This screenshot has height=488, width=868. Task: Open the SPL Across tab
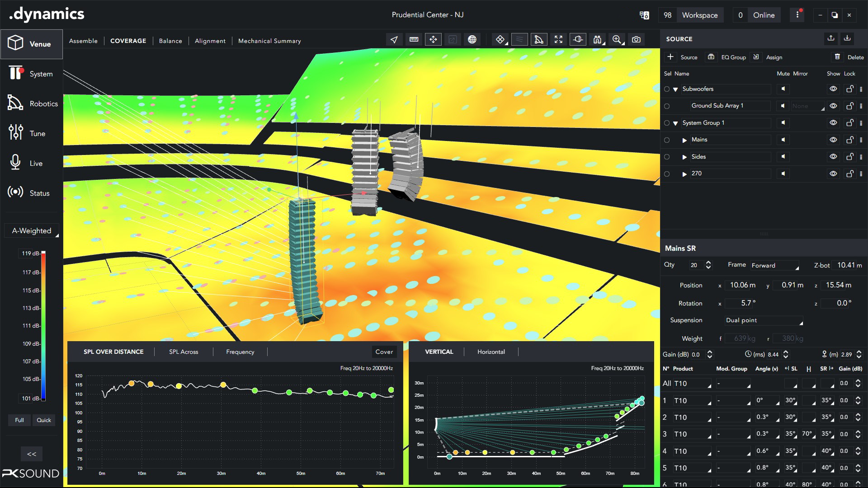[x=184, y=352]
